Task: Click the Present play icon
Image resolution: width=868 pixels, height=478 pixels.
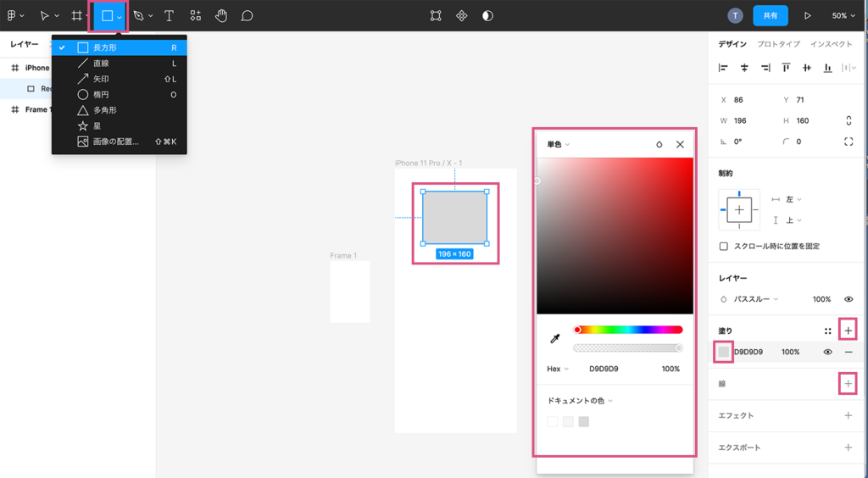Action: pyautogui.click(x=807, y=15)
